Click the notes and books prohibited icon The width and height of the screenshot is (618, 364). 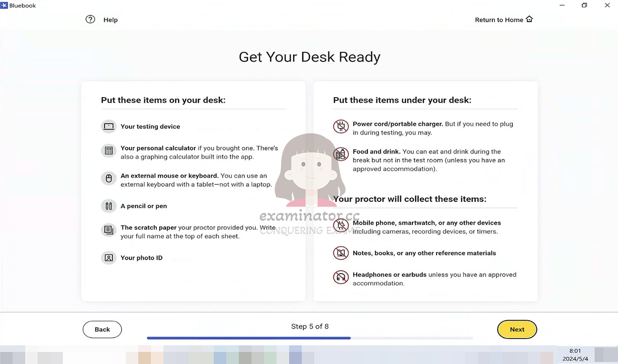[341, 253]
